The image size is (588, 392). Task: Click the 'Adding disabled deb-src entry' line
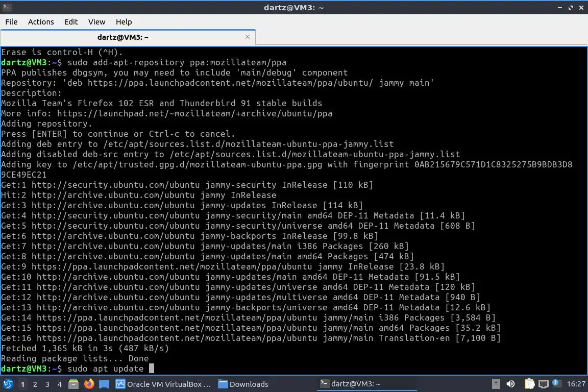point(231,154)
